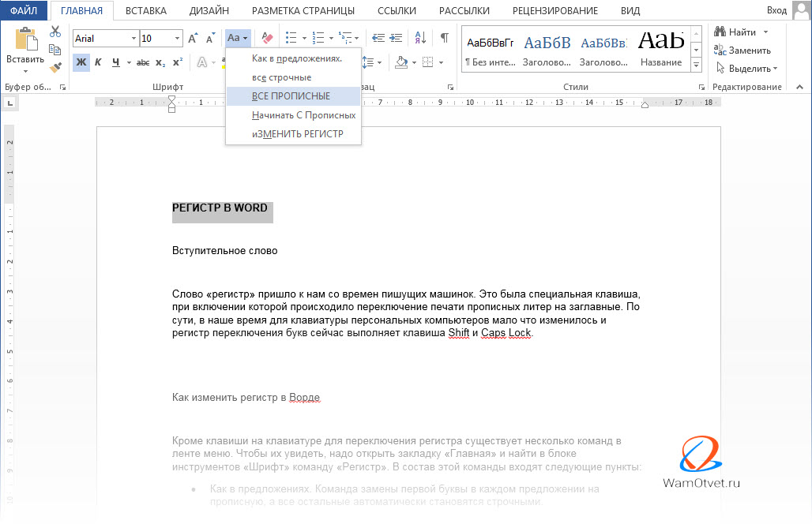812x524 pixels.
Task: Click the Clear Formatting eraser icon
Action: pos(266,38)
